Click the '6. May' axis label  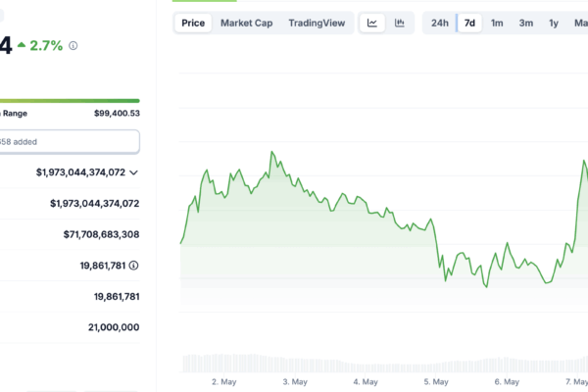tap(507, 382)
